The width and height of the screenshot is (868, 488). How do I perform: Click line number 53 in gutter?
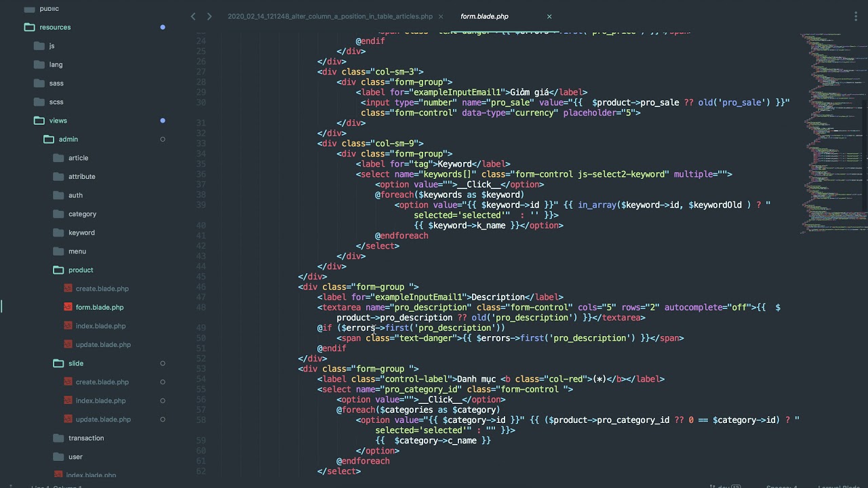pos(201,369)
